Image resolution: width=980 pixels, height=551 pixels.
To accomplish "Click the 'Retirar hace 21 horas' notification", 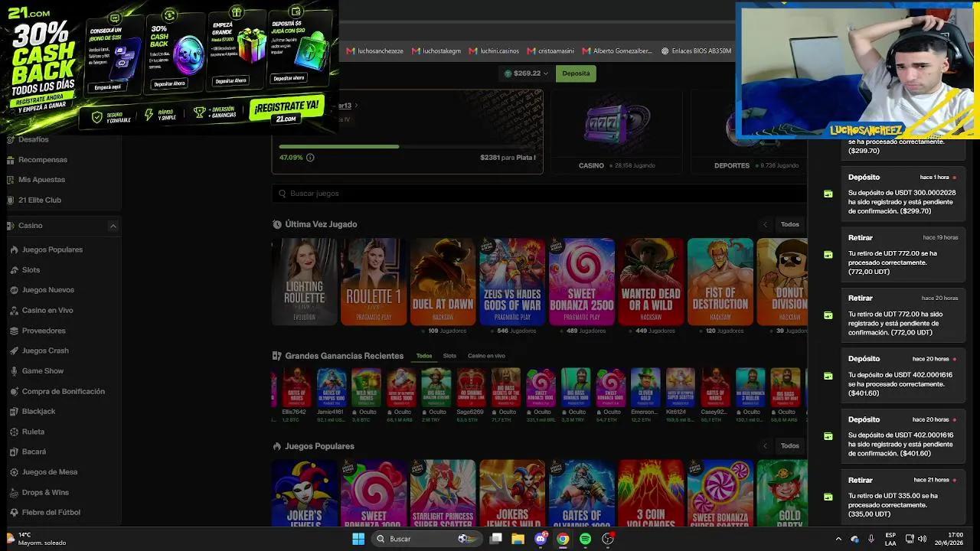I will pos(903,497).
